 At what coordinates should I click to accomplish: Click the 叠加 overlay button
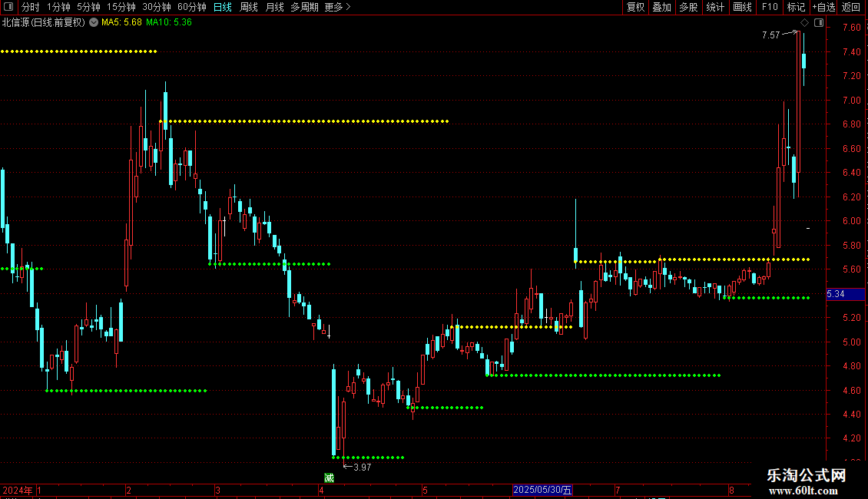tap(661, 7)
